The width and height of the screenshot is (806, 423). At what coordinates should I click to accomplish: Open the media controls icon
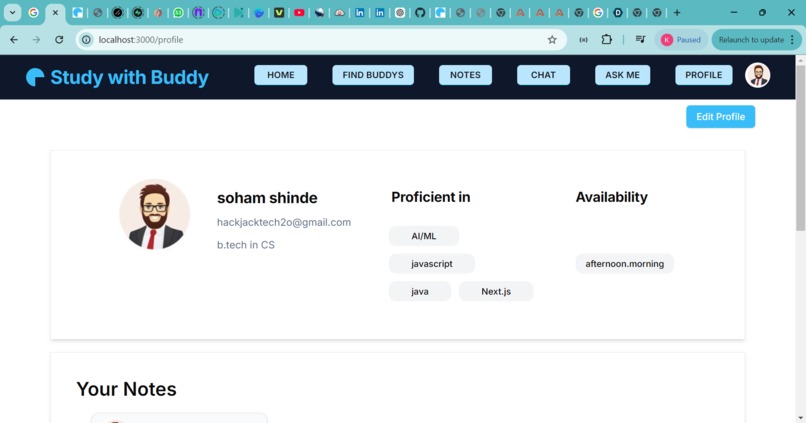640,40
